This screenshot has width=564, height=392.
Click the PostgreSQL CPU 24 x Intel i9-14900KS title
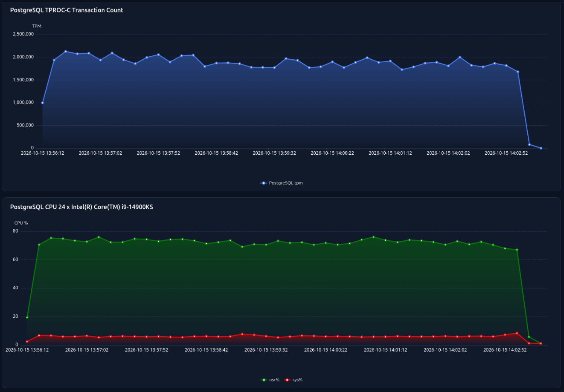coord(81,207)
